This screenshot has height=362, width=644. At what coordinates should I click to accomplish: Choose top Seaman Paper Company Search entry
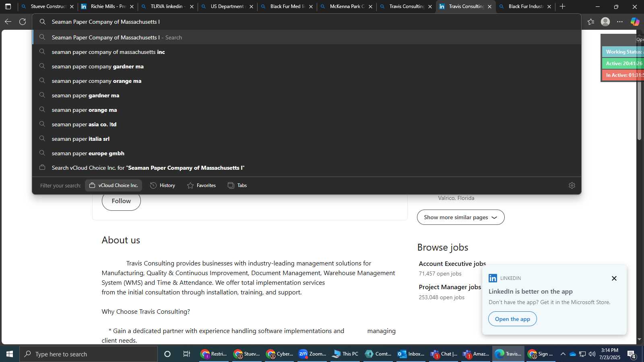click(x=307, y=37)
